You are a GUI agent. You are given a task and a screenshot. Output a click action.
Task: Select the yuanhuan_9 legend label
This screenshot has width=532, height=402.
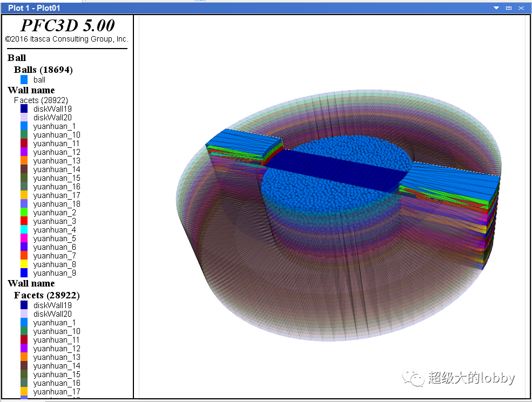(55, 273)
